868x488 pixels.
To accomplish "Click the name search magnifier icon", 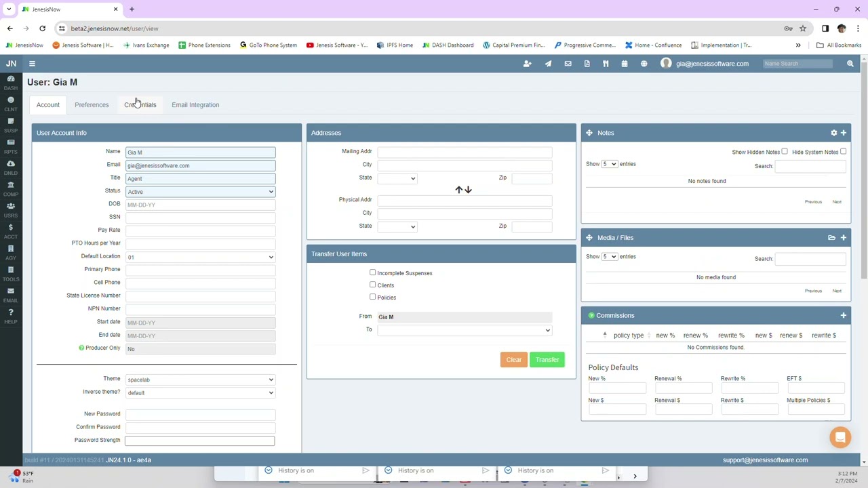I will point(850,64).
